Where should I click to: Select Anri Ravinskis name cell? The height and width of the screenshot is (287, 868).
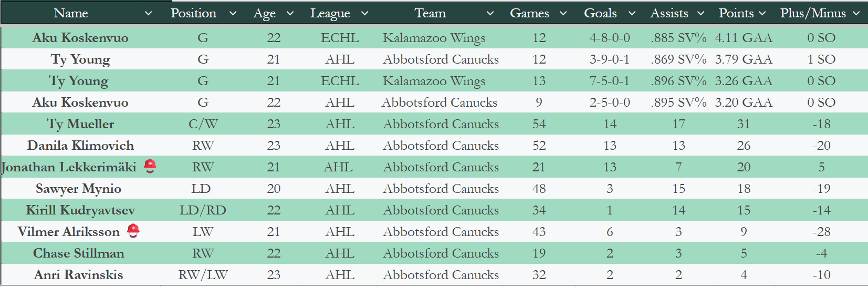[79, 275]
